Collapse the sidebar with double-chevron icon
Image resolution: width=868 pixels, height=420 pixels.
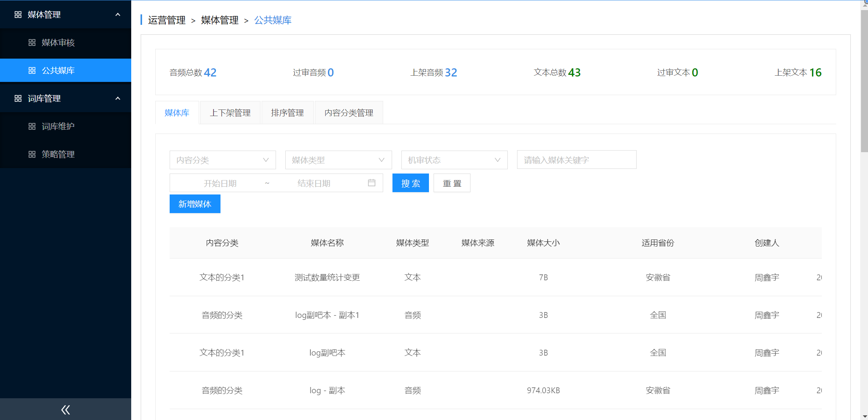[66, 410]
